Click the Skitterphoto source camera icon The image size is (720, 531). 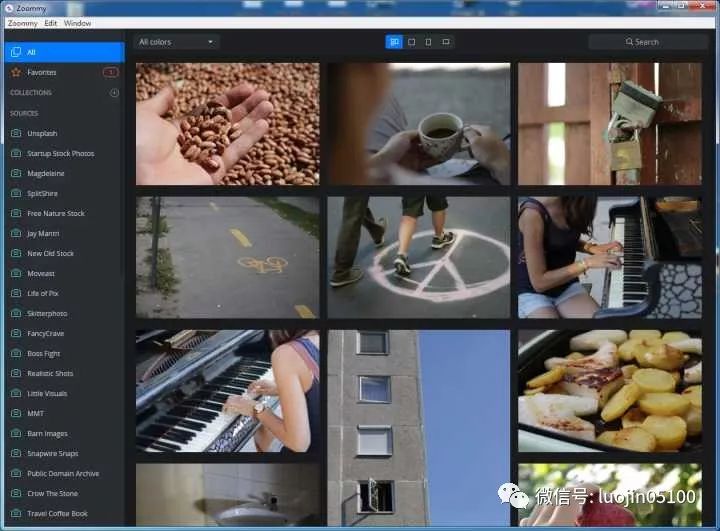16,313
